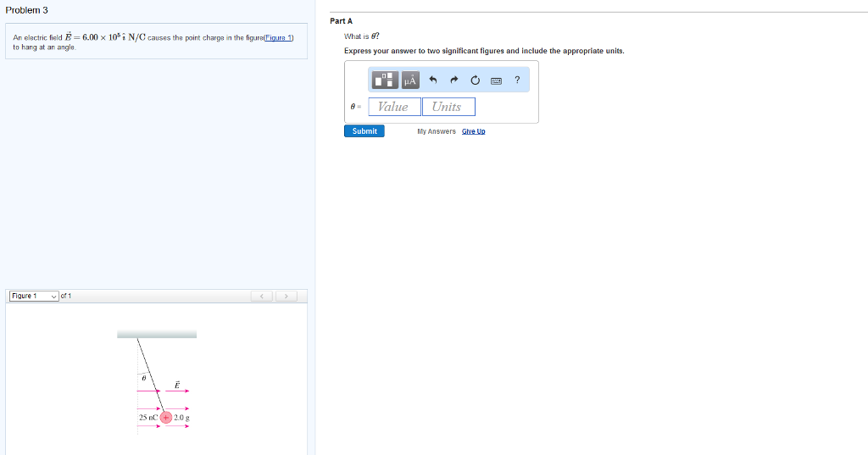Click the Part A heading
Screen dimensions: 868x455
(x=341, y=21)
